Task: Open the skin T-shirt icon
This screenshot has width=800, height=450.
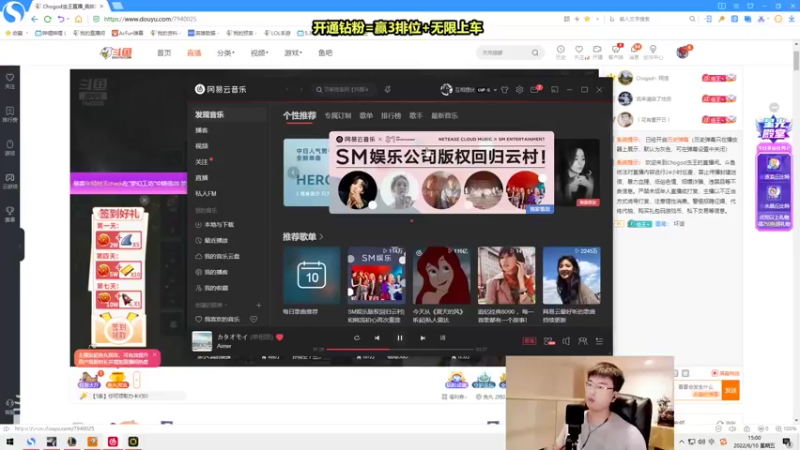Action: [x=505, y=90]
